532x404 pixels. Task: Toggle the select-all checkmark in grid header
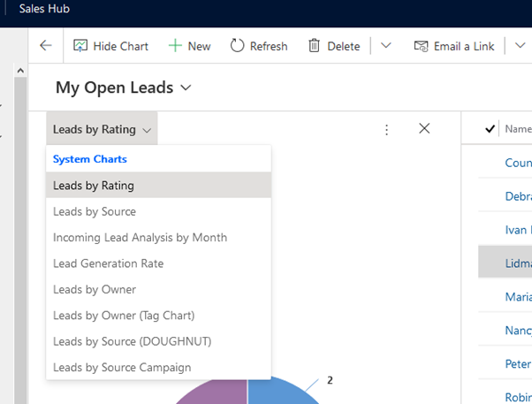(x=490, y=129)
